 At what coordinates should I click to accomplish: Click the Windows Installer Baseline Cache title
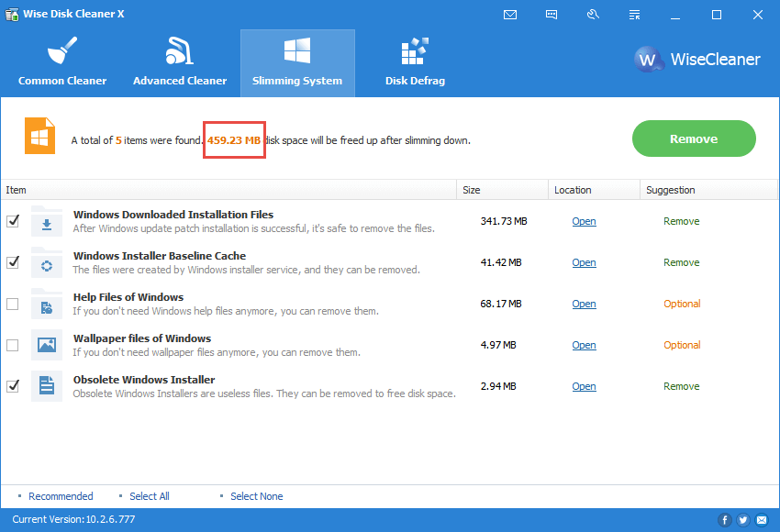click(159, 256)
